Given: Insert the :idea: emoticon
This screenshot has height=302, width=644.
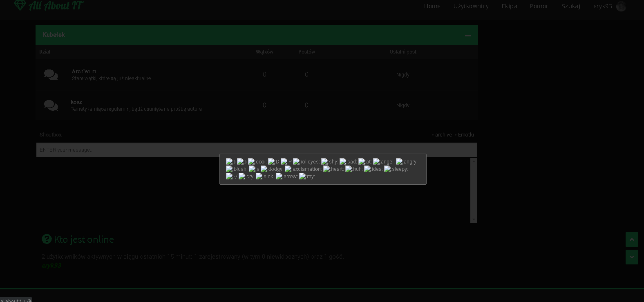Looking at the screenshot, I should click(x=373, y=169).
